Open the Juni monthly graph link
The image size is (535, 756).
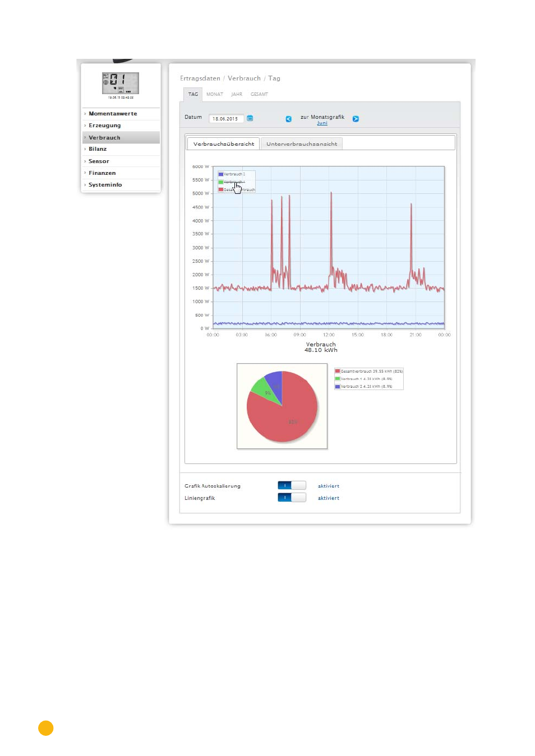coord(322,123)
